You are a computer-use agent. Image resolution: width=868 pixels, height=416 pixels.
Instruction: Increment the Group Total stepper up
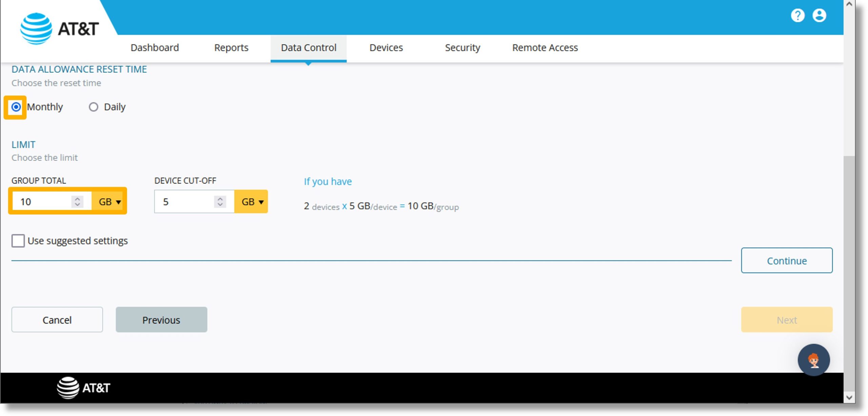77,198
